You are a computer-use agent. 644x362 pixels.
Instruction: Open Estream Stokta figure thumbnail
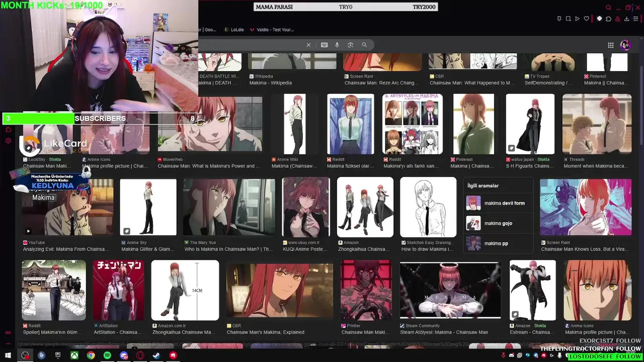point(532,290)
